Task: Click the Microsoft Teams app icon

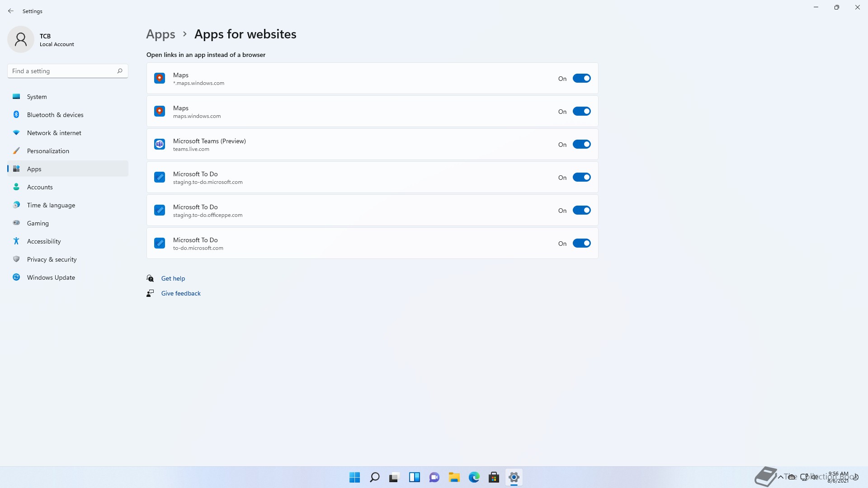Action: pos(160,144)
